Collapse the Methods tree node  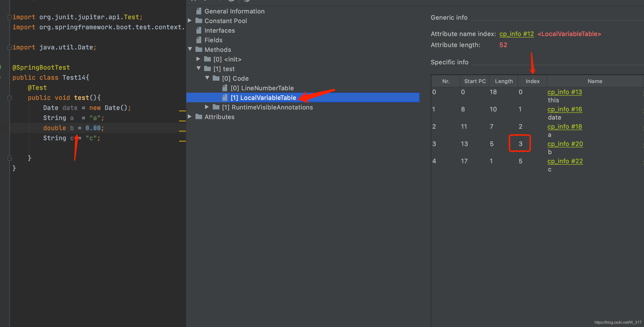(x=190, y=49)
